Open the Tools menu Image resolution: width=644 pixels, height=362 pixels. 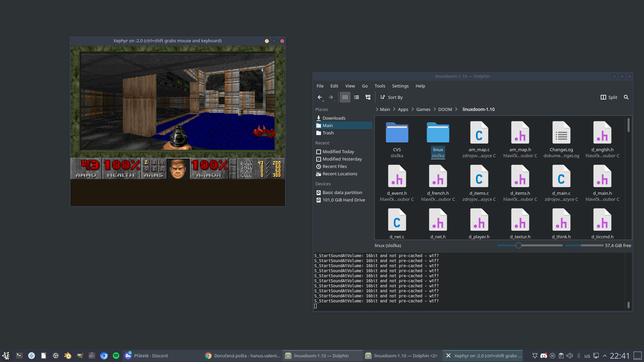tap(380, 86)
